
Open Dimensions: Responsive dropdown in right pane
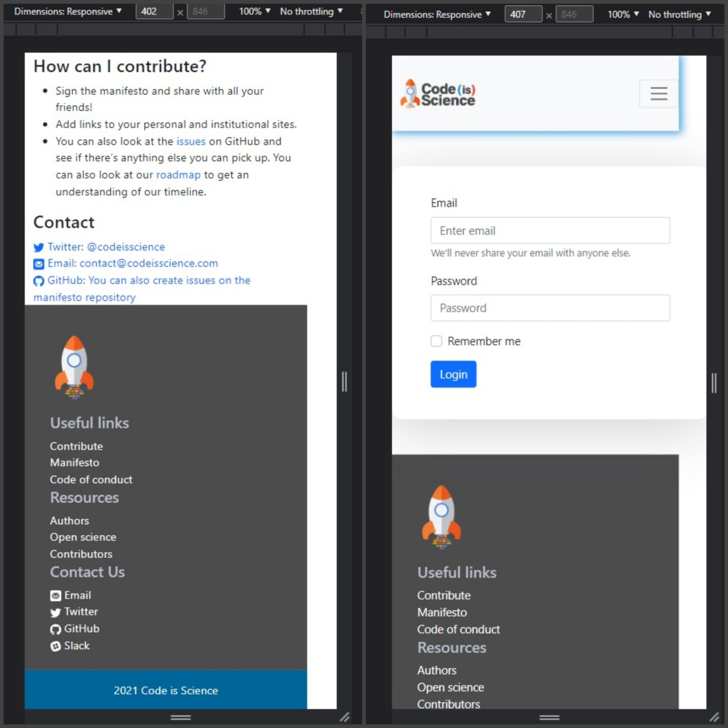pyautogui.click(x=437, y=15)
